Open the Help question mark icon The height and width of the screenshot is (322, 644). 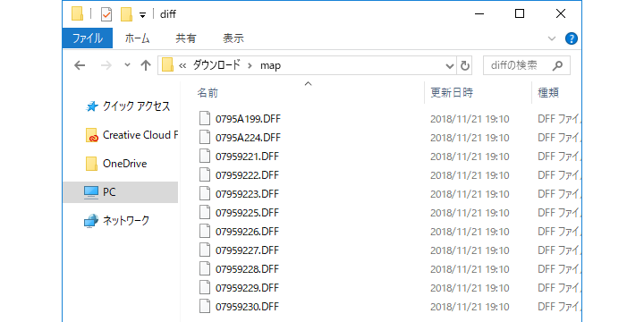[572, 38]
